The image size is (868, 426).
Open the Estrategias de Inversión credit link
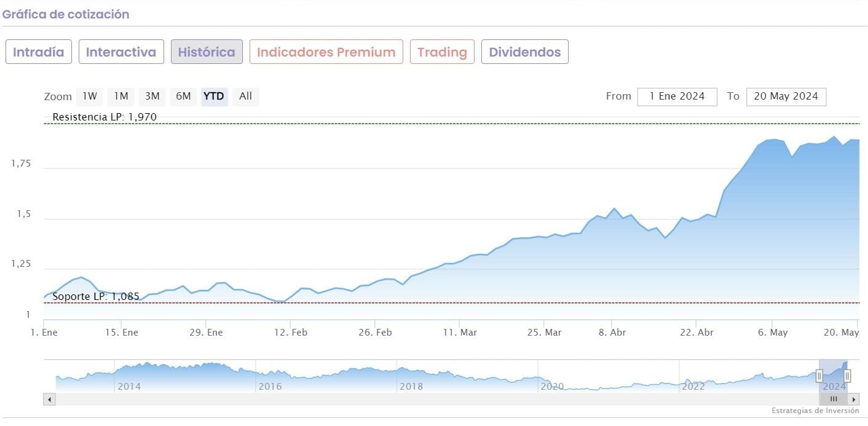pos(815,411)
